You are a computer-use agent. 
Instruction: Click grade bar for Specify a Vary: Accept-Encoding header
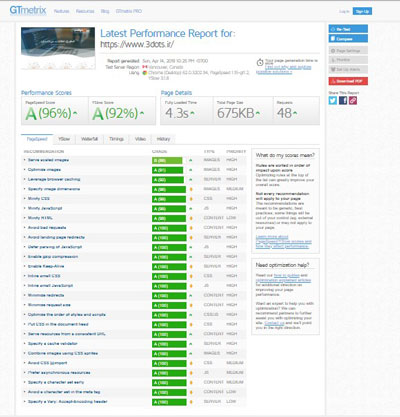pyautogui.click(x=169, y=402)
